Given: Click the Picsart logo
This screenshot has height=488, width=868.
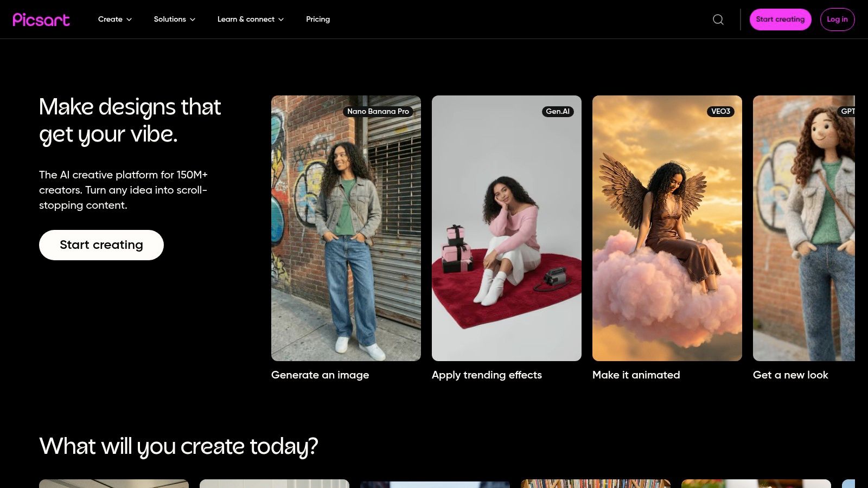Looking at the screenshot, I should [x=41, y=20].
